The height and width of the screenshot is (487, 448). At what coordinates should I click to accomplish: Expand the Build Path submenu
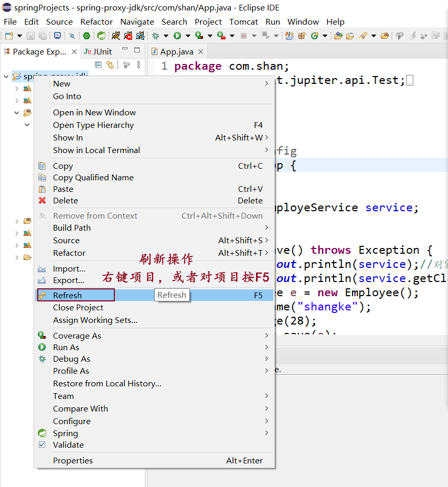(155, 228)
